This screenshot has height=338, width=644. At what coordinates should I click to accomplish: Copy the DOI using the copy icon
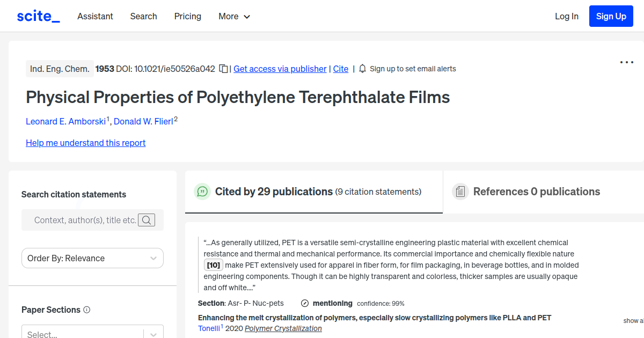tap(223, 68)
